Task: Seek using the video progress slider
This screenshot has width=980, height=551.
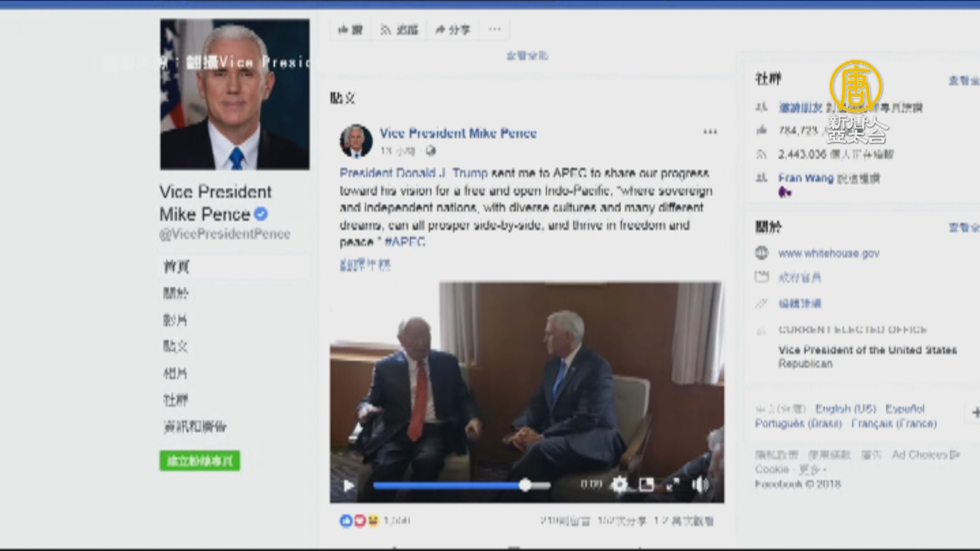Action: coord(462,485)
